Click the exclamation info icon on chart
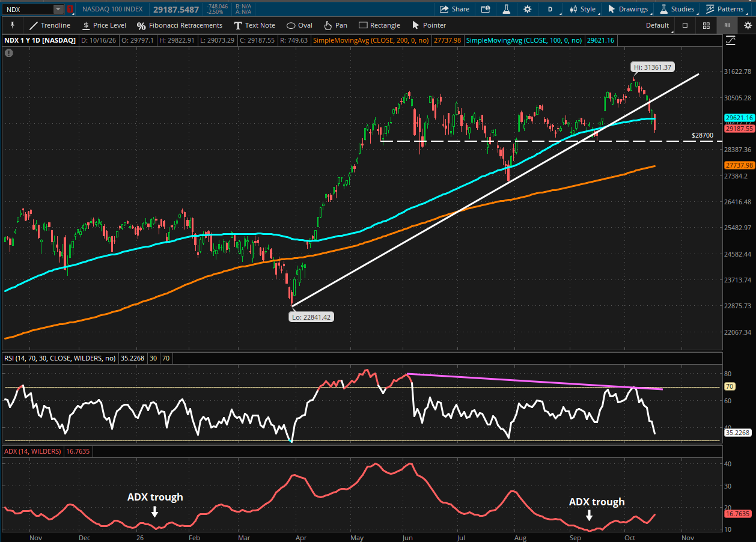This screenshot has height=542, width=756. [8, 53]
